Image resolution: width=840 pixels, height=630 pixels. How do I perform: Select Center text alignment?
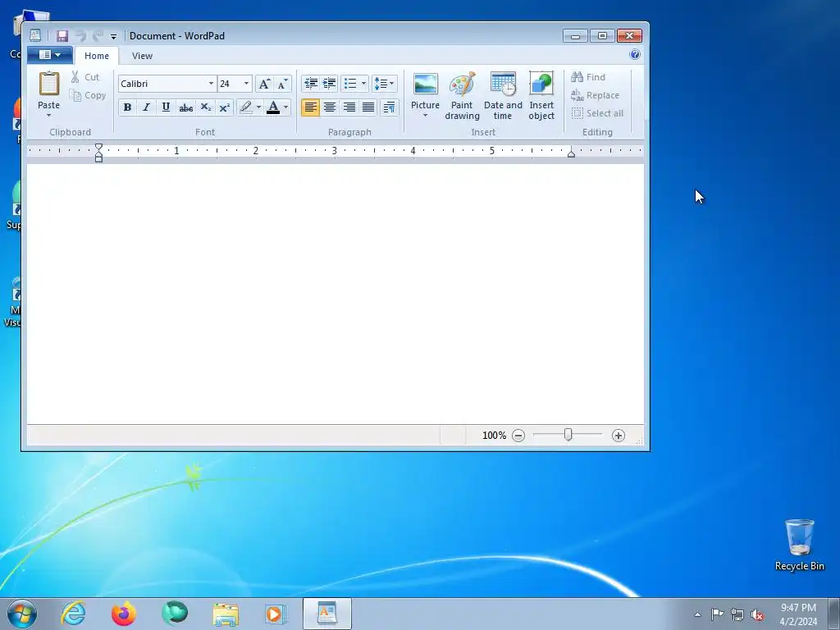click(330, 107)
